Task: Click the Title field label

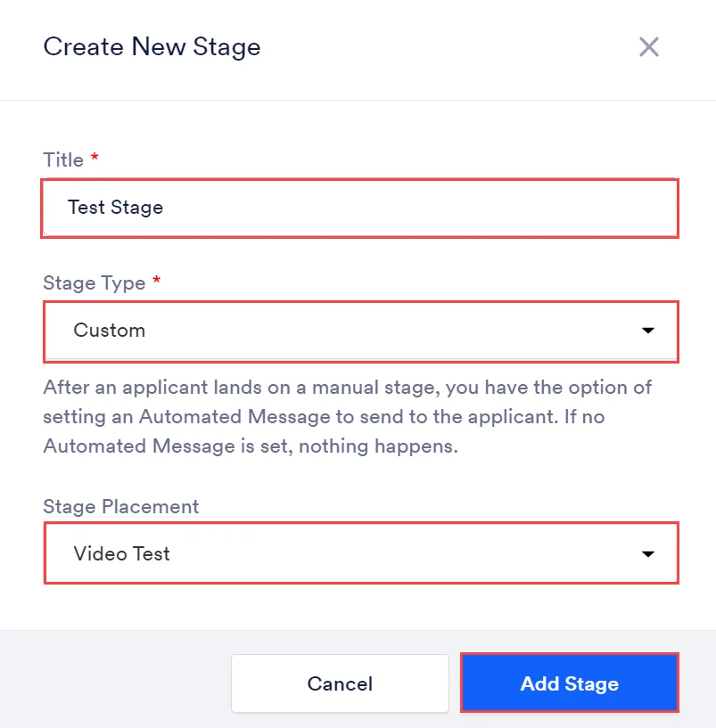Action: pyautogui.click(x=63, y=160)
